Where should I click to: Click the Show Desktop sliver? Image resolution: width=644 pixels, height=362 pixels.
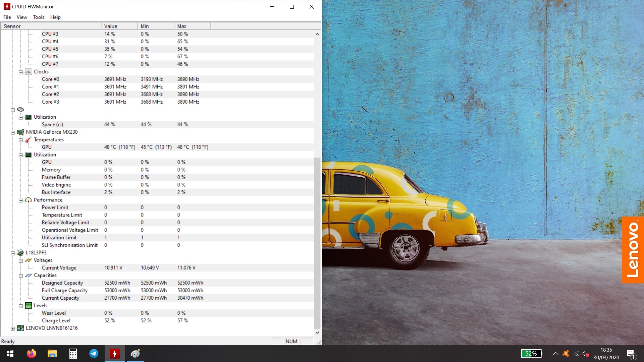click(643, 354)
